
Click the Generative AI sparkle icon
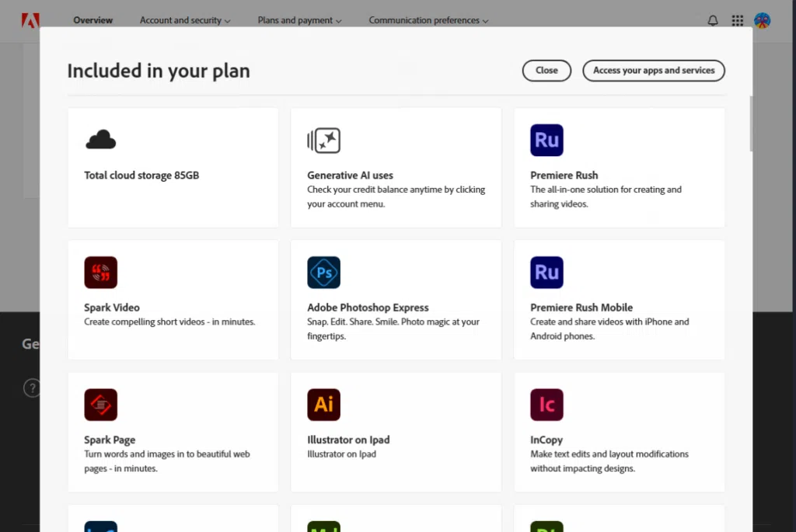click(x=324, y=141)
